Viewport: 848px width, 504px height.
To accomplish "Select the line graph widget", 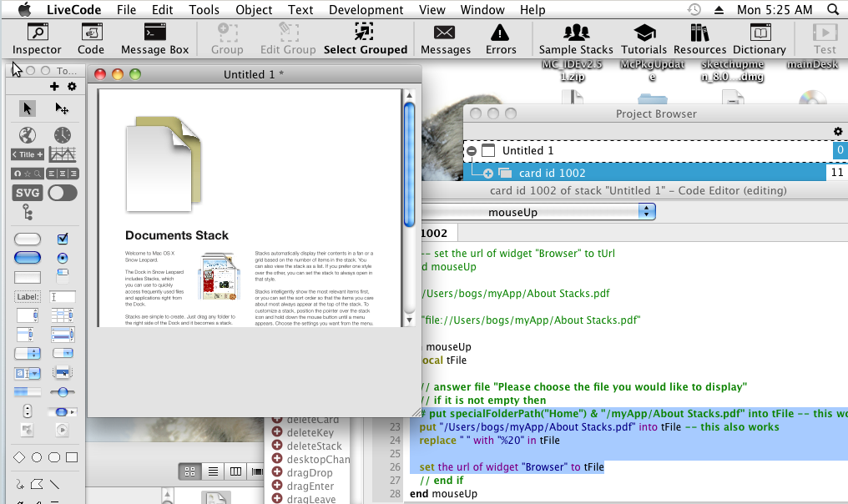I will [63, 154].
